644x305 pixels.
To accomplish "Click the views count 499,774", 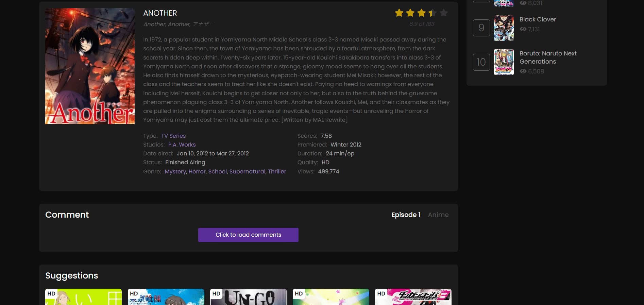I will click(x=328, y=171).
